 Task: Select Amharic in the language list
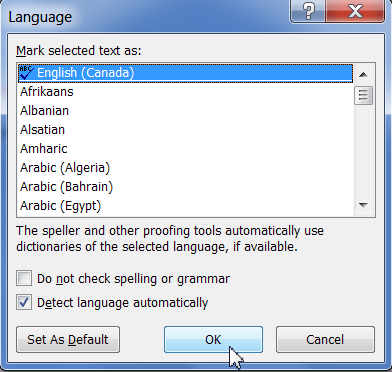pyautogui.click(x=186, y=149)
